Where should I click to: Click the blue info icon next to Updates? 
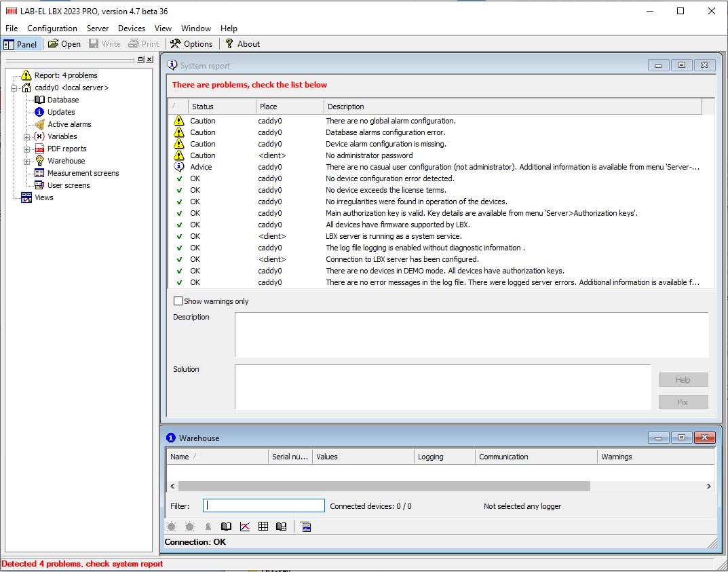pyautogui.click(x=39, y=112)
